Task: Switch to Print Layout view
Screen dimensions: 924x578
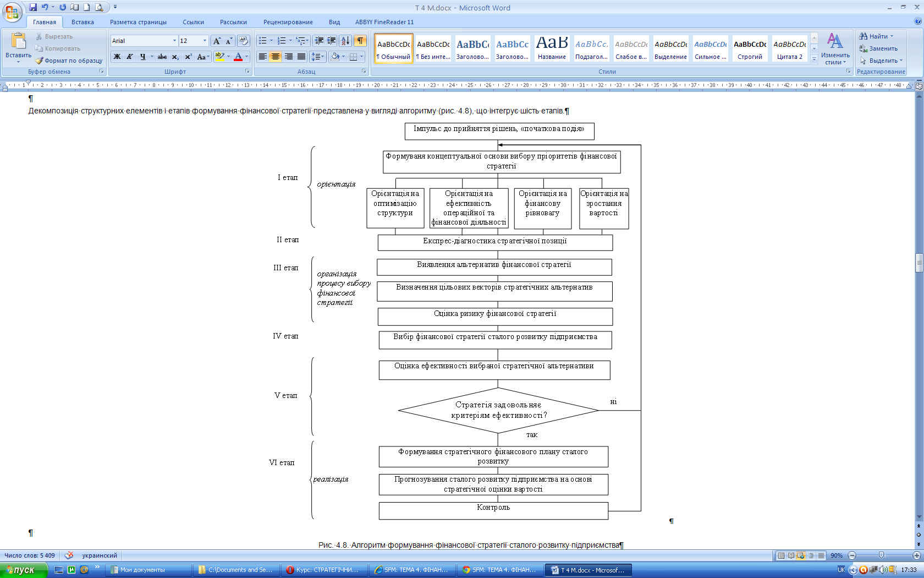Action: (781, 555)
